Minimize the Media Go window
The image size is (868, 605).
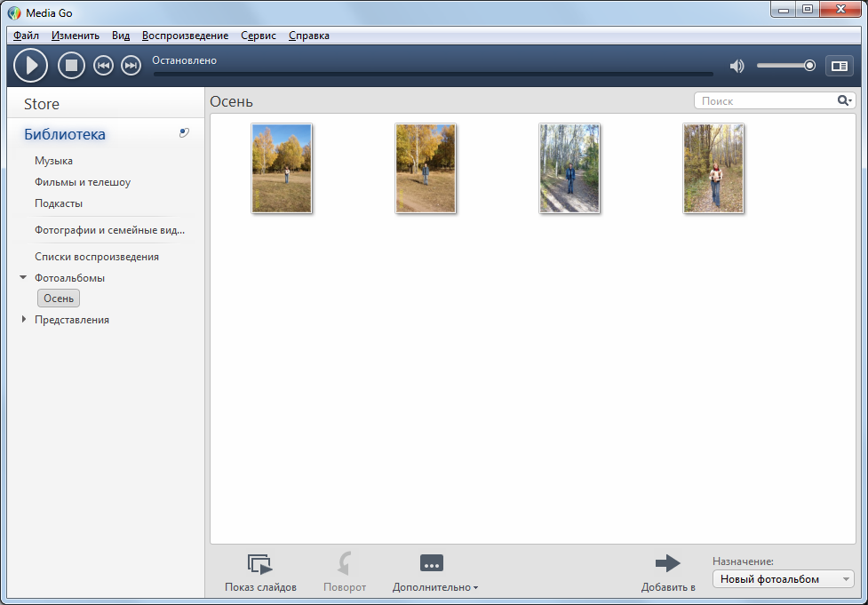(x=784, y=10)
